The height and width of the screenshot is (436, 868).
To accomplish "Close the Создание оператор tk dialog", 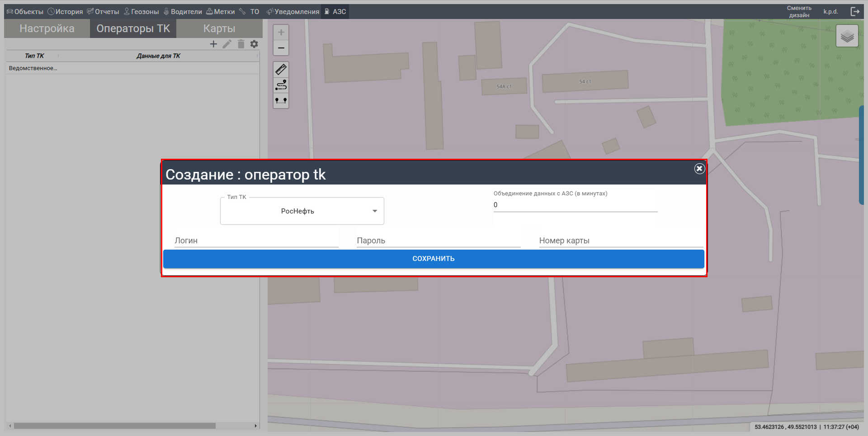I will [699, 169].
